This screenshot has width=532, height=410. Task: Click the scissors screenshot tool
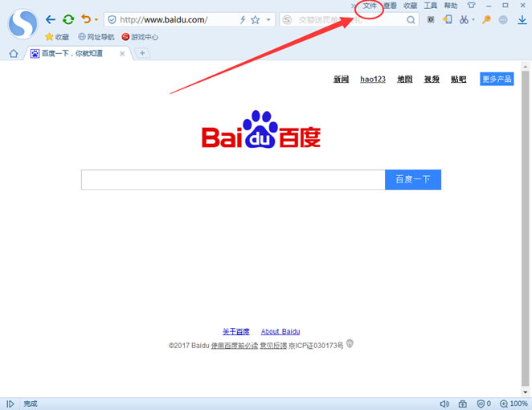464,19
